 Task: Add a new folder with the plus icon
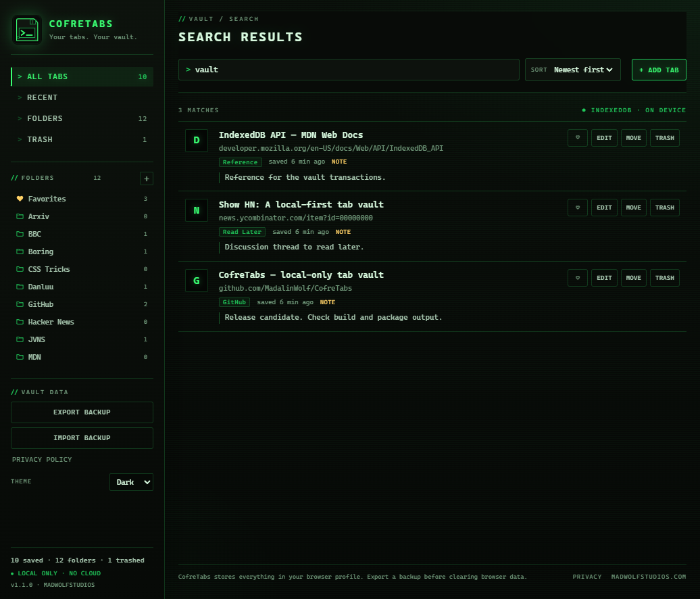(147, 178)
